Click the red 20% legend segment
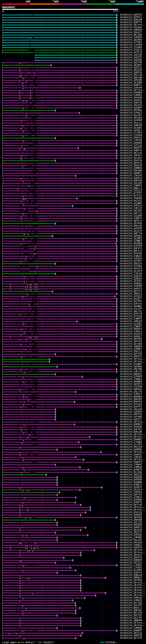146x644 pixels. 16,4
